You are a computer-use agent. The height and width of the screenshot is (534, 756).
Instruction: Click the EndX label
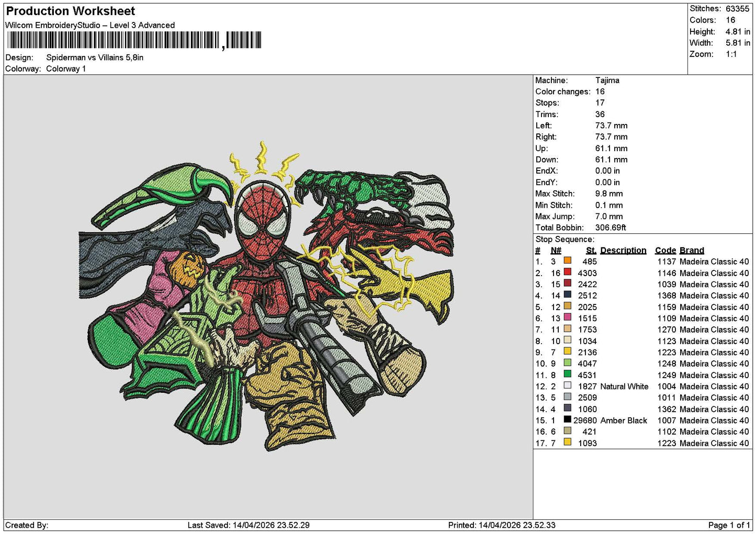click(546, 171)
